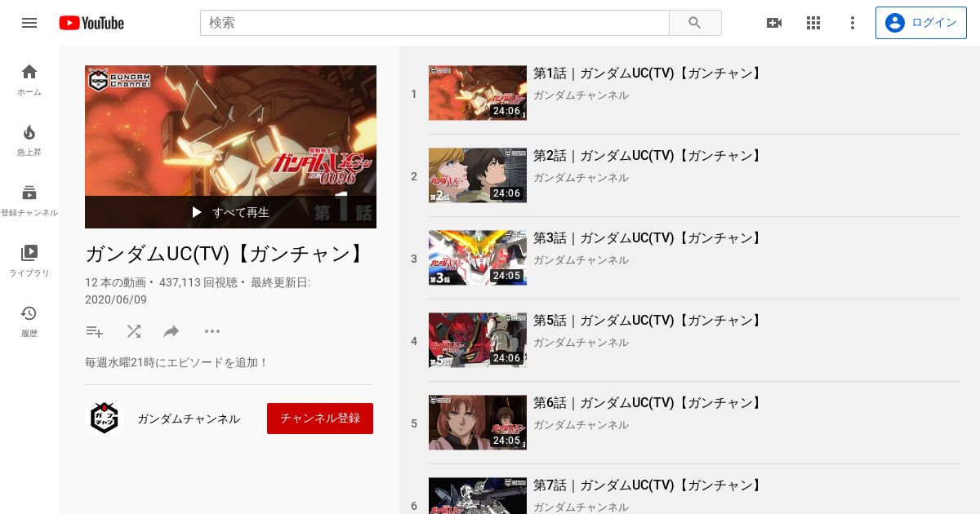Open title 第5話｜ガンダムUC(TV)【ガンチャン】

[x=648, y=321]
